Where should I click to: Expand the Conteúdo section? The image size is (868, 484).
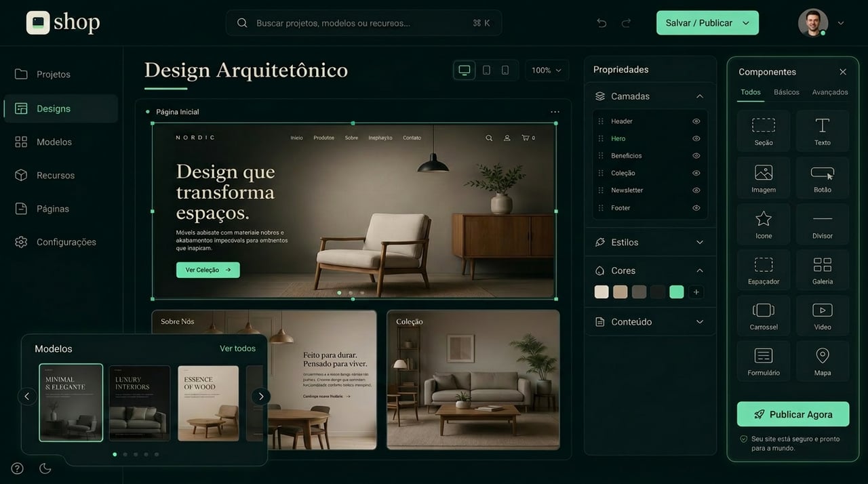click(700, 322)
